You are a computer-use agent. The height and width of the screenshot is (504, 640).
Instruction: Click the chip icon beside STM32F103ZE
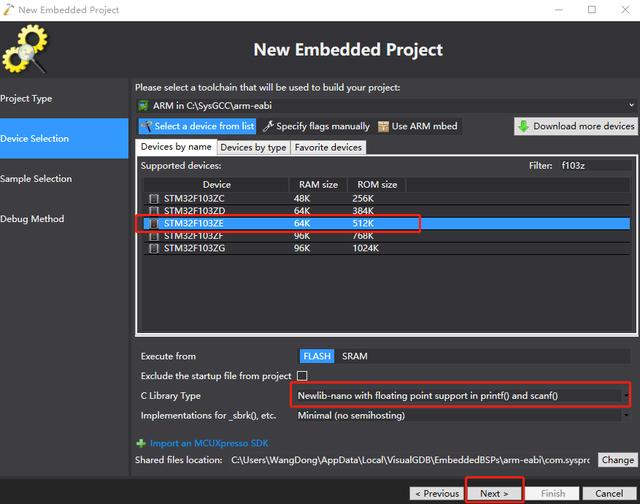tap(154, 223)
